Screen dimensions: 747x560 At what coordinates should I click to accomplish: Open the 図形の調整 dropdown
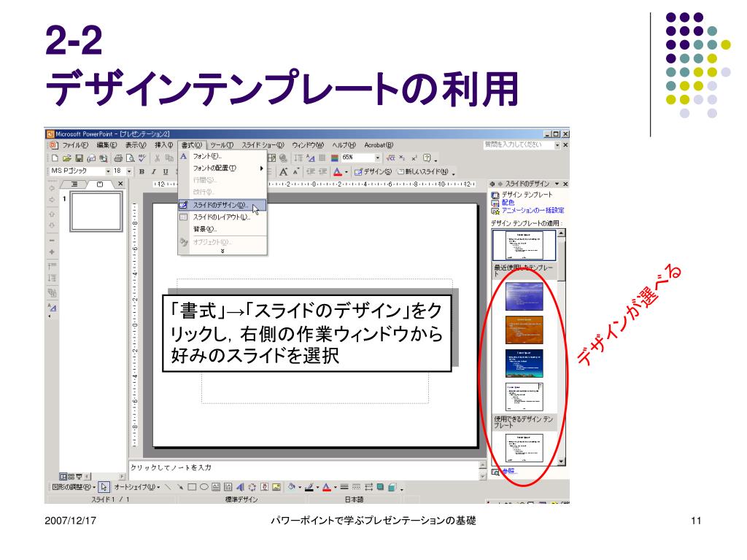click(74, 487)
